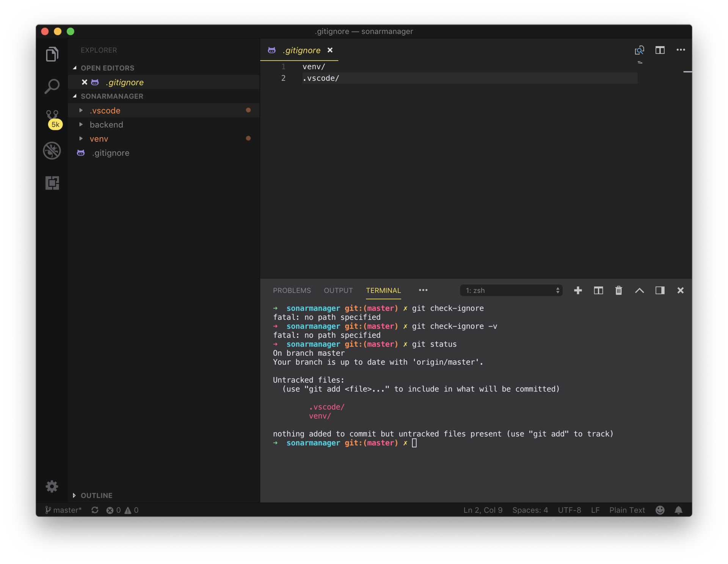
Task: Click line number 2 in the gutter
Action: [x=283, y=78]
